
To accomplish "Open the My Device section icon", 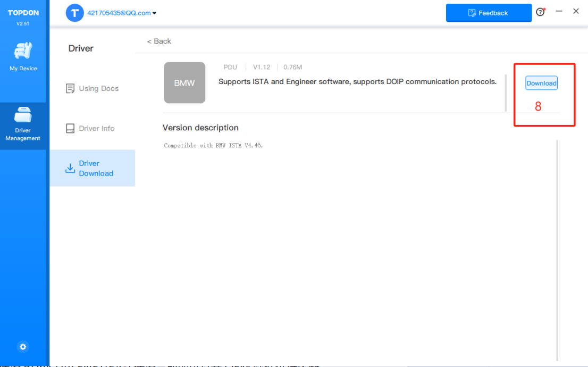I will tap(23, 51).
